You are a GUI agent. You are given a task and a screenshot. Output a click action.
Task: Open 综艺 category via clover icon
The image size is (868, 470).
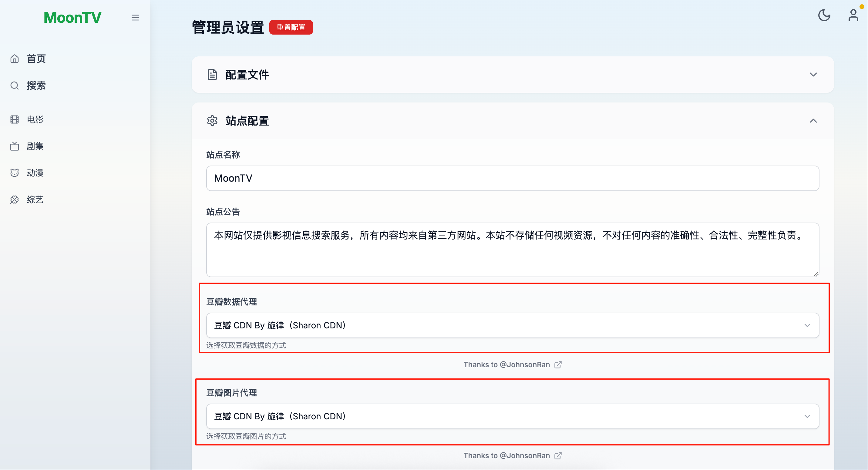coord(15,200)
